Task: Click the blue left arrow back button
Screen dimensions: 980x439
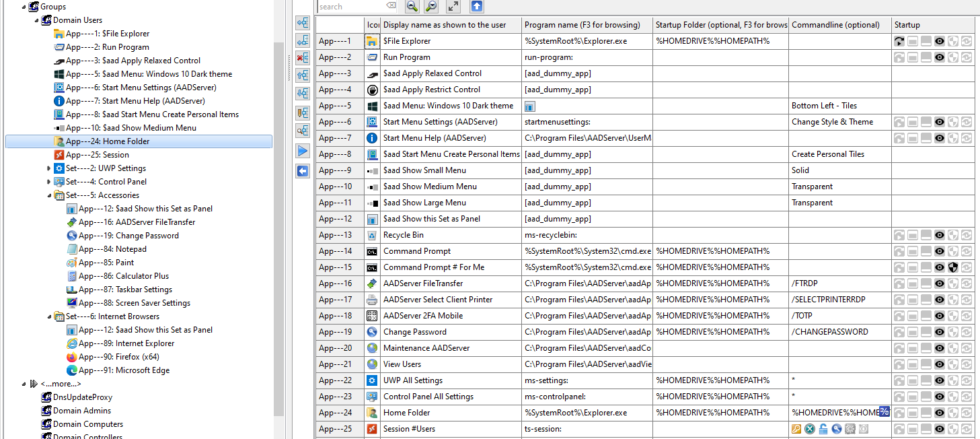Action: pos(303,171)
